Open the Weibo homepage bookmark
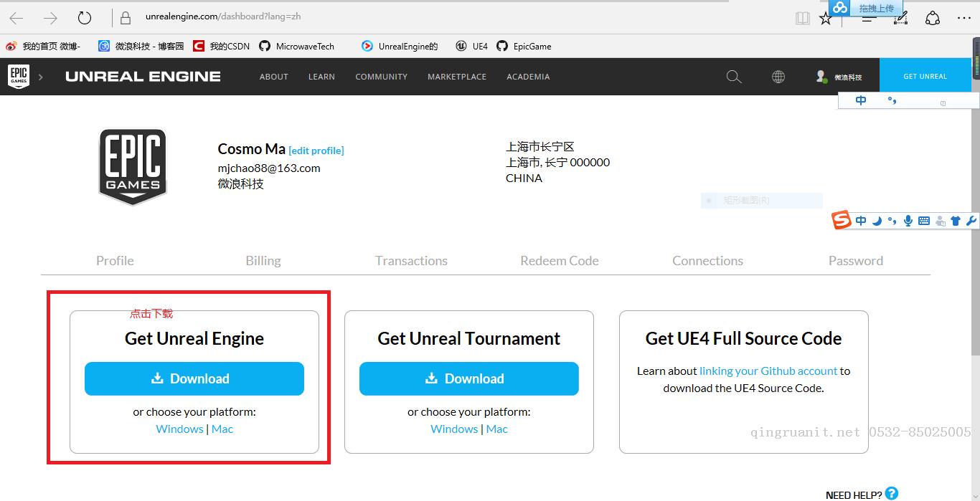Screen dimensions: 980x501 pyautogui.click(x=43, y=46)
